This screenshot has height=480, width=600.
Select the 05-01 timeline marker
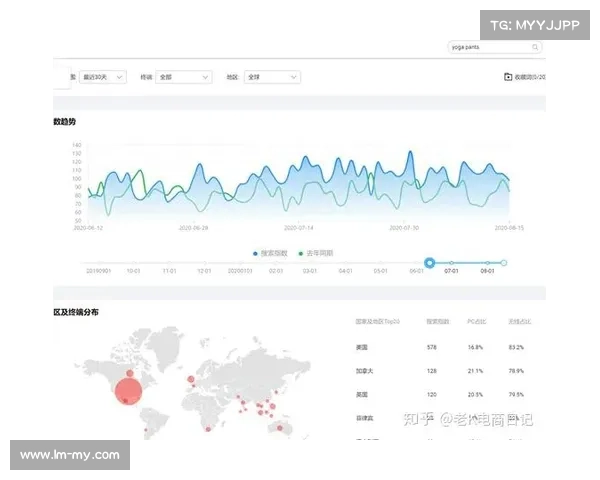pyautogui.click(x=380, y=271)
